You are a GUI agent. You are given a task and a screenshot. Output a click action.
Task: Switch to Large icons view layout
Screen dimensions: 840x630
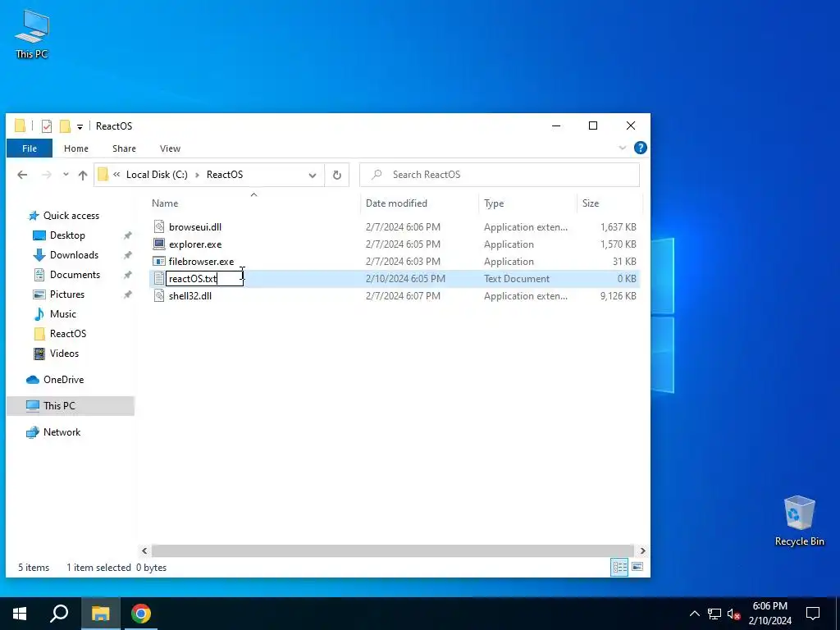637,568
